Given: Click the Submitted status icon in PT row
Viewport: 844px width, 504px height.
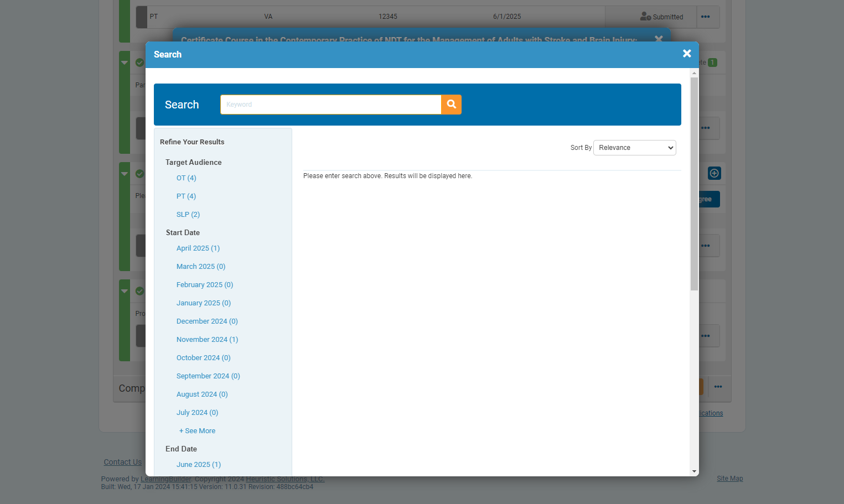Looking at the screenshot, I should tap(645, 17).
